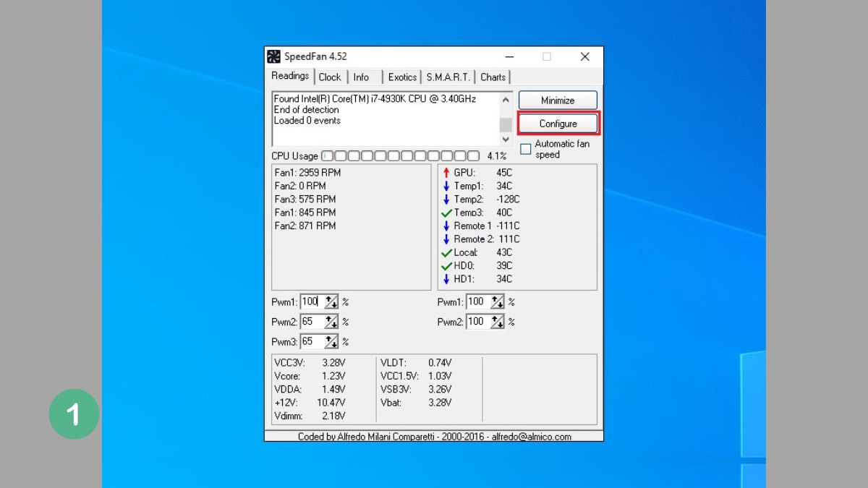Open the Readings tab
Screen dimensions: 868x488
click(x=290, y=76)
